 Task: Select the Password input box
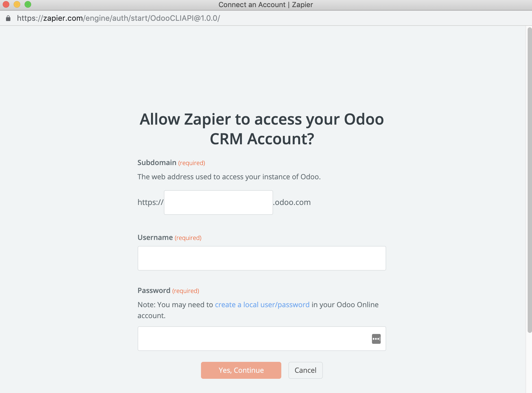[254, 339]
